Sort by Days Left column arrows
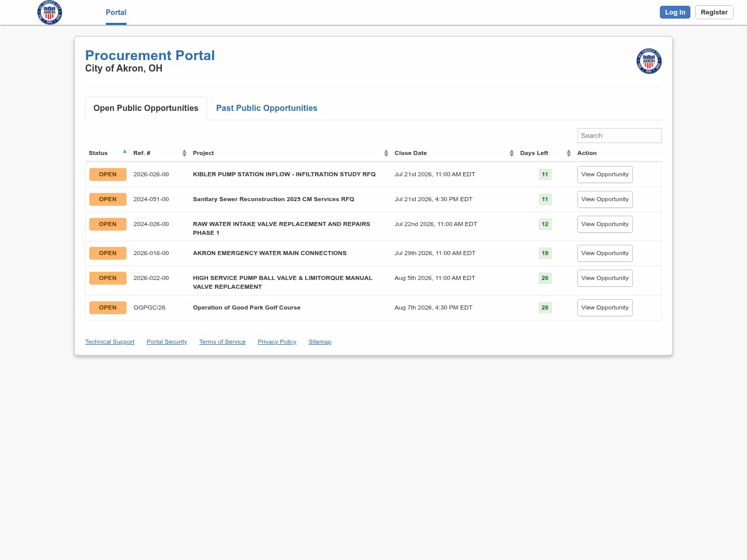Screen dimensions: 747x560 569,153
